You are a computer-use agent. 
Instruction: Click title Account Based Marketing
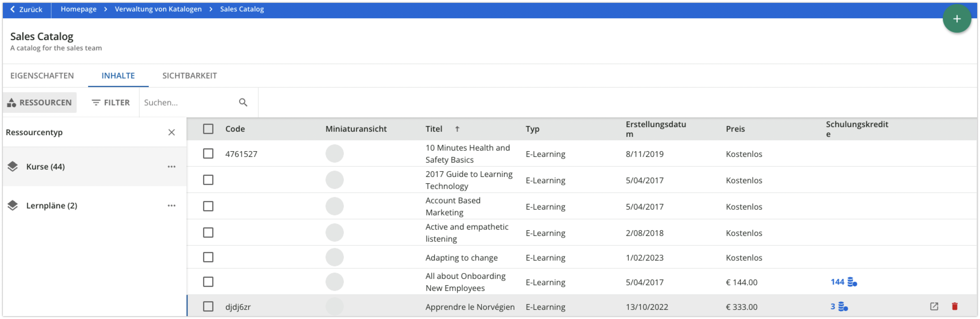[x=453, y=206]
